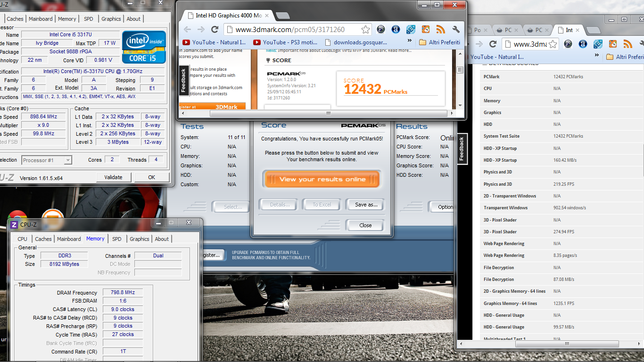Click 'Save as...' in PCMark05 Score dialog
Viewport: 644px width, 362px height.
tap(366, 205)
